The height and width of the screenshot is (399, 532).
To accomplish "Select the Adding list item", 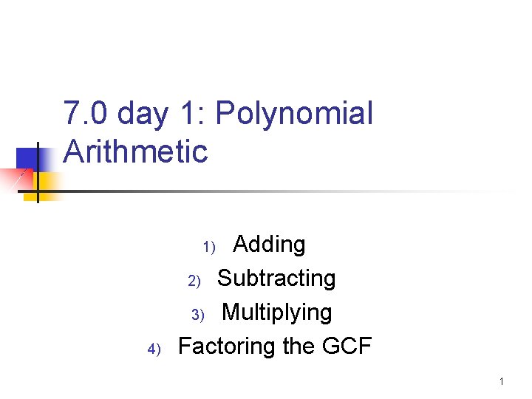I will coord(269,245).
